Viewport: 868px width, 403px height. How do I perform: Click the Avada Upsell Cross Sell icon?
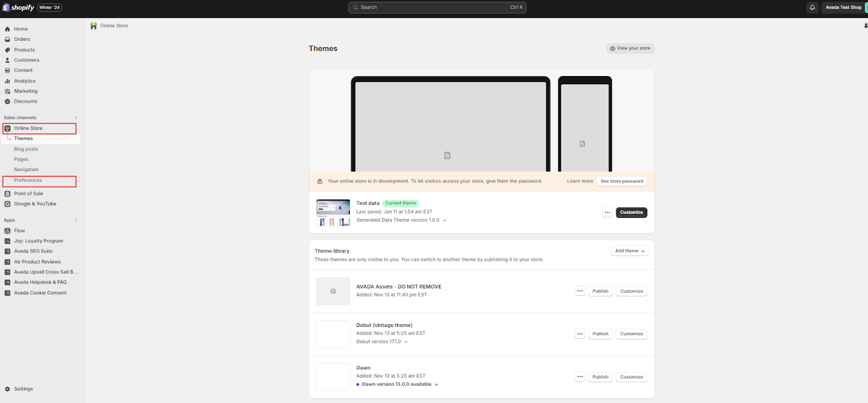8,272
